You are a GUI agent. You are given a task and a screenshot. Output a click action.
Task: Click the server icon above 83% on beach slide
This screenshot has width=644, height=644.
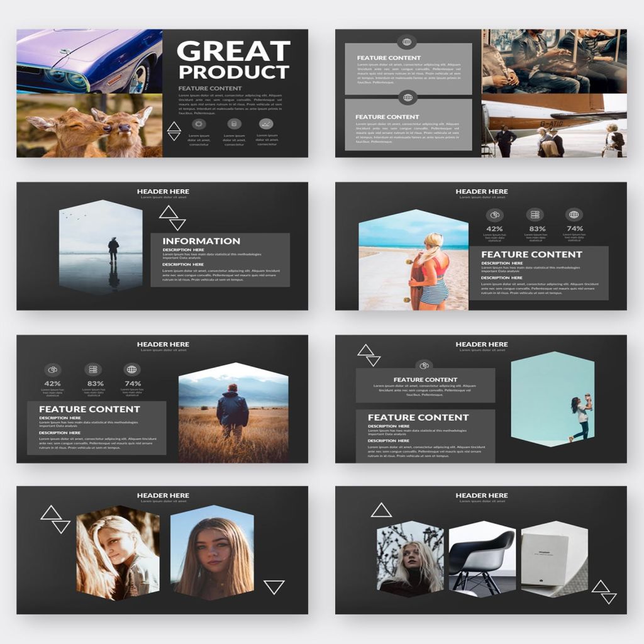(535, 214)
